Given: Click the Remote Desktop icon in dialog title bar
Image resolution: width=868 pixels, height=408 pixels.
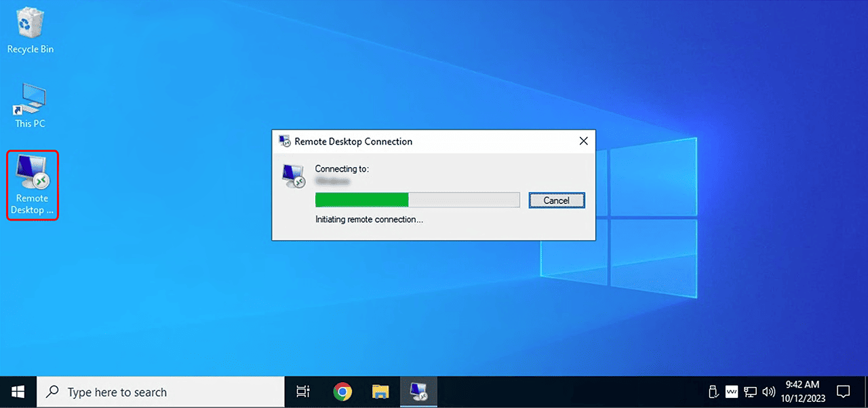Looking at the screenshot, I should (x=285, y=141).
